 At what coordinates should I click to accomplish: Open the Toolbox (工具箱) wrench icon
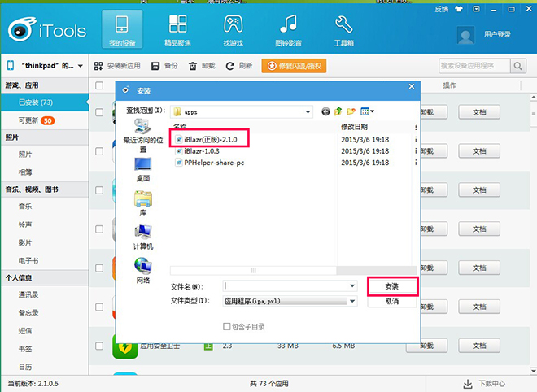coord(344,24)
